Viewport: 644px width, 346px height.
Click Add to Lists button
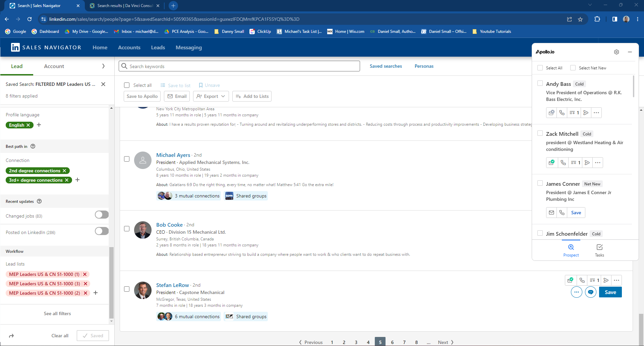pyautogui.click(x=252, y=96)
